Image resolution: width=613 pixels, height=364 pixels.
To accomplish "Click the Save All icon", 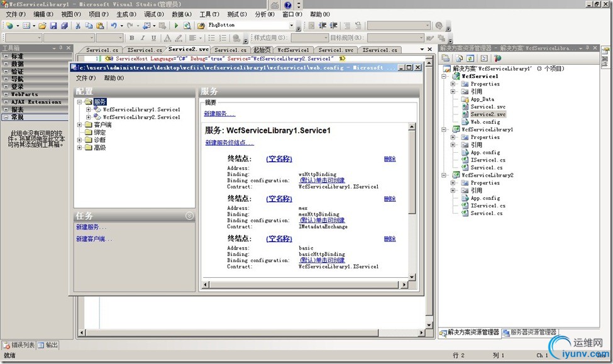I will [64, 26].
